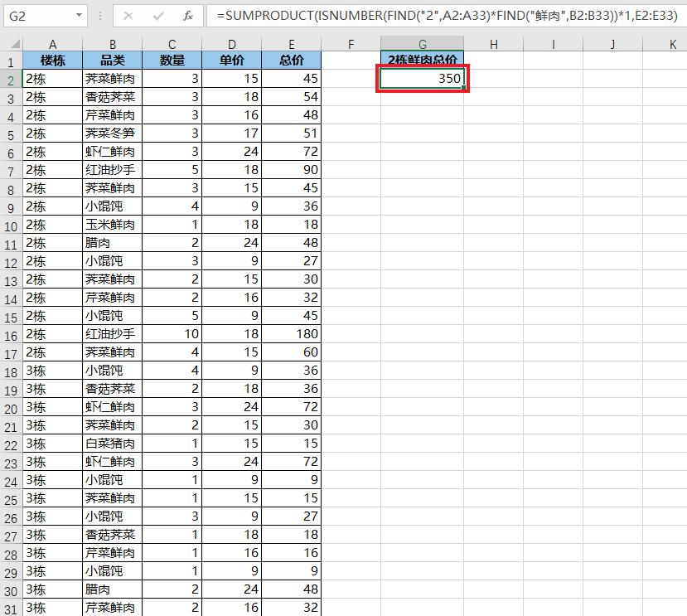Click 腊肉 cell in row 11
The image size is (687, 616).
click(x=113, y=243)
